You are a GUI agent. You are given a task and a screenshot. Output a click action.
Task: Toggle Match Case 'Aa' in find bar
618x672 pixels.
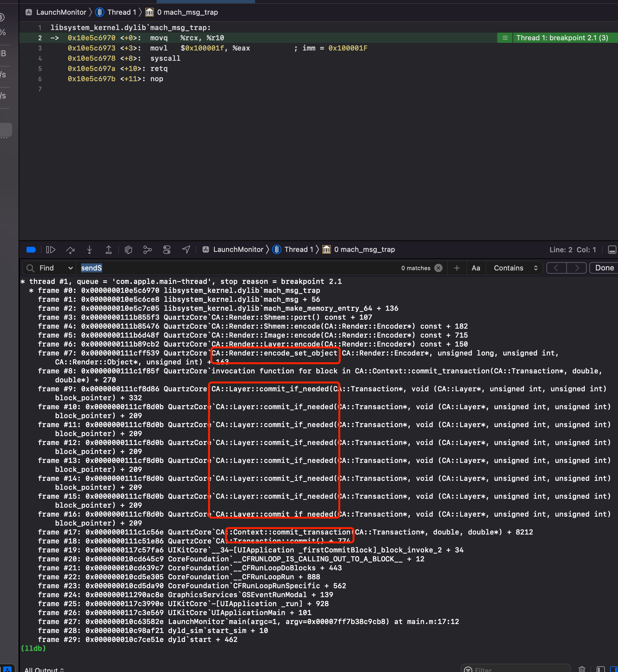(475, 268)
